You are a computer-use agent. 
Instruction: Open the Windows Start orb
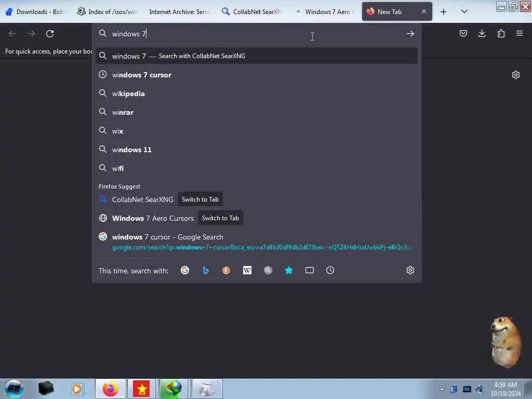(x=14, y=389)
